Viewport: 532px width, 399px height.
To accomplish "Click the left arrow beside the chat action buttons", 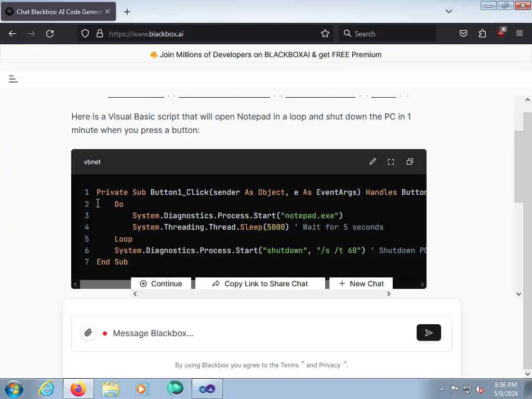I will click(x=135, y=294).
